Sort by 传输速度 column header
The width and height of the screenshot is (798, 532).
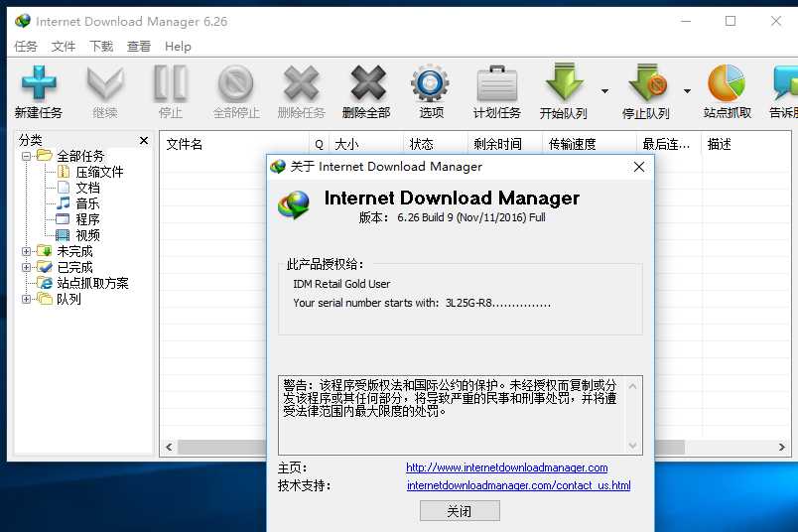590,144
